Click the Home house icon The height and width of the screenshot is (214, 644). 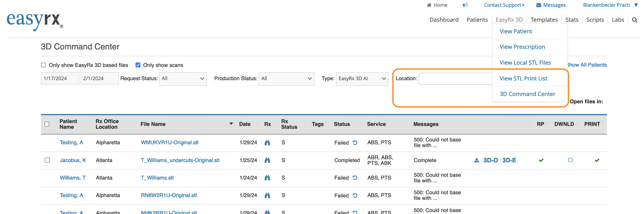[x=429, y=5]
